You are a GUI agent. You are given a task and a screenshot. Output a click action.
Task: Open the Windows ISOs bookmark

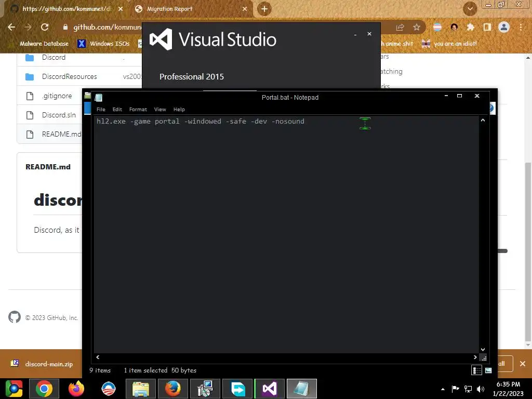point(104,44)
